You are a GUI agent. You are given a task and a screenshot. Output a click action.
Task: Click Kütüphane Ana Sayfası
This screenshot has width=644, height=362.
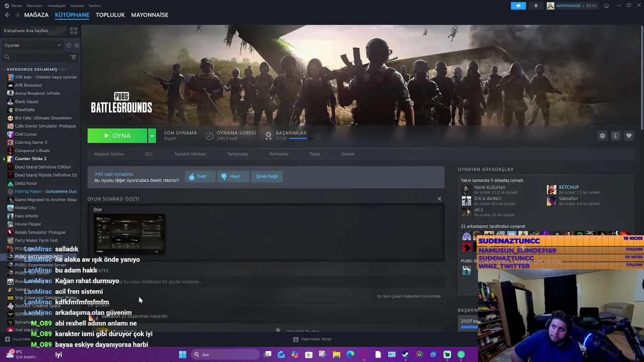tap(26, 31)
